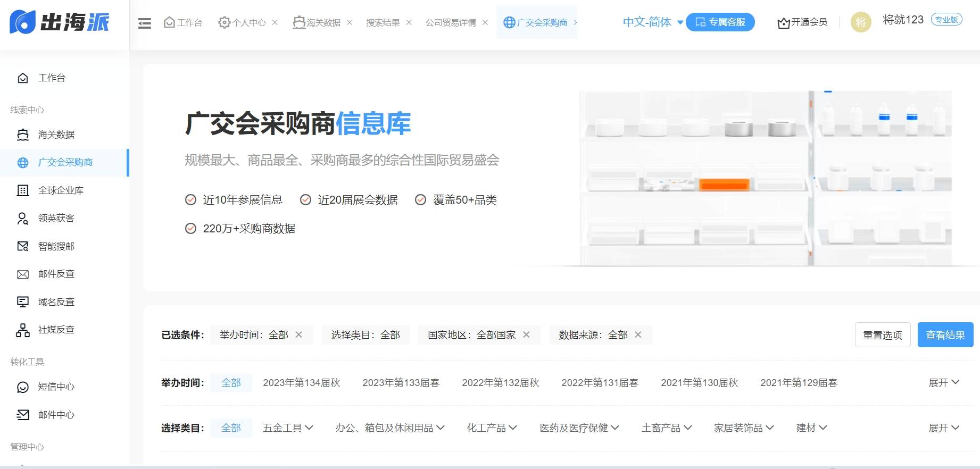Expand the 办公、箱包及休闲用品 category dropdown
Image resolution: width=980 pixels, height=469 pixels.
(x=390, y=428)
